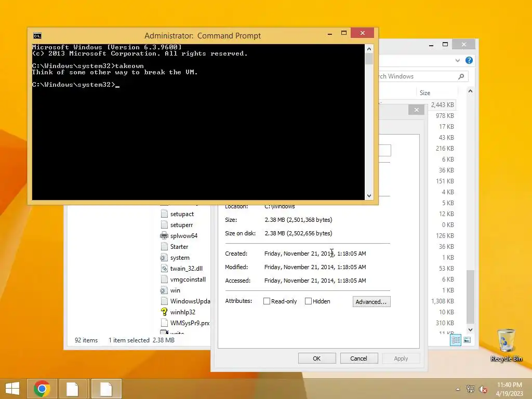Click the 978 KB size cell
Screen dimensions: 532x399
(x=445, y=116)
